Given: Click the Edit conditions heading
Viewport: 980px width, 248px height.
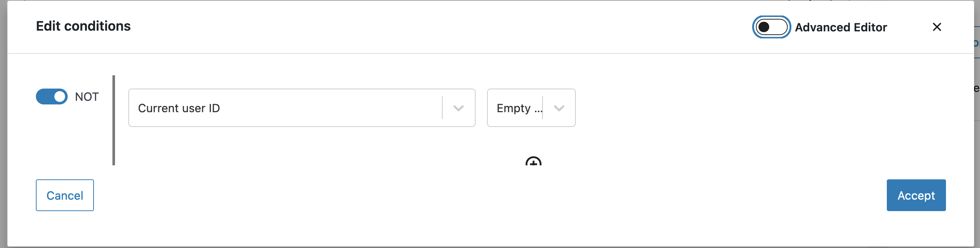Looking at the screenshot, I should point(83,26).
